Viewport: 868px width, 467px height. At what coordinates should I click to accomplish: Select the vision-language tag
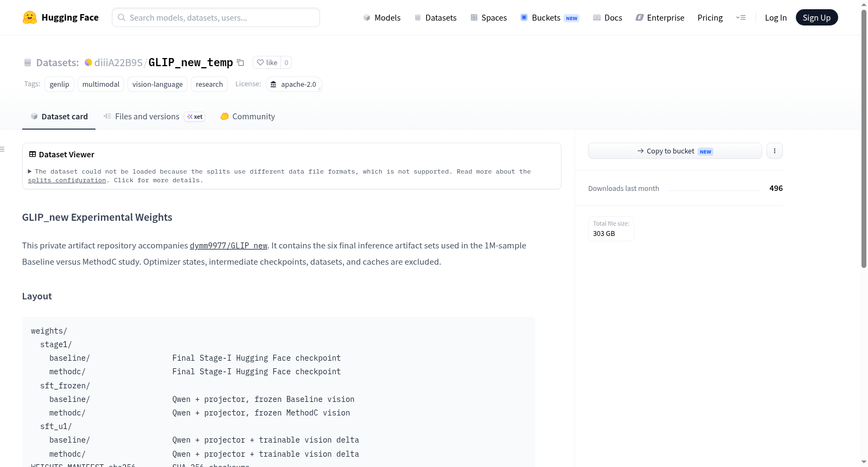(157, 84)
